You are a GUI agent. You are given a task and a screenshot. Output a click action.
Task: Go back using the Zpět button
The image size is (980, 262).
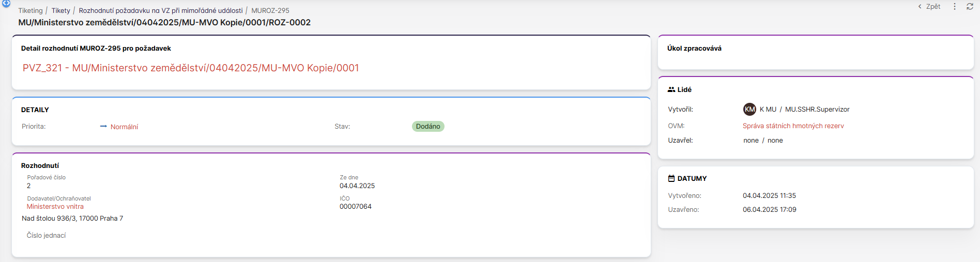933,7
